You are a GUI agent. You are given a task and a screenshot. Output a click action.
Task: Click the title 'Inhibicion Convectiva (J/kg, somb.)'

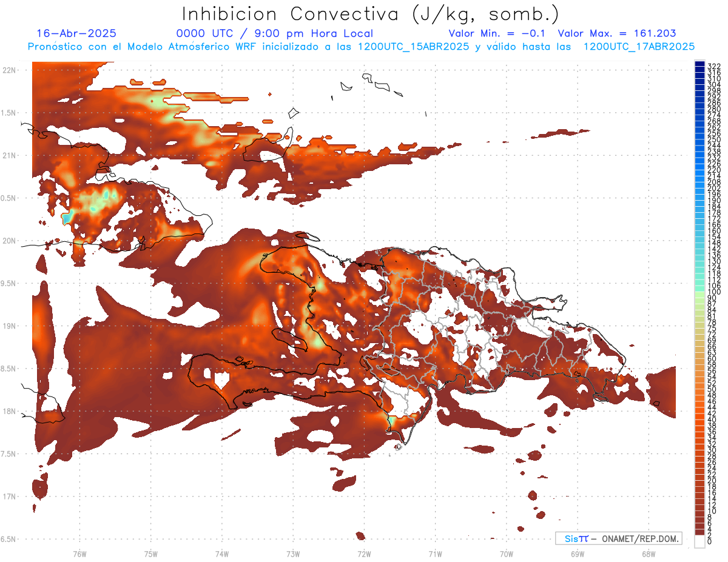[371, 14]
